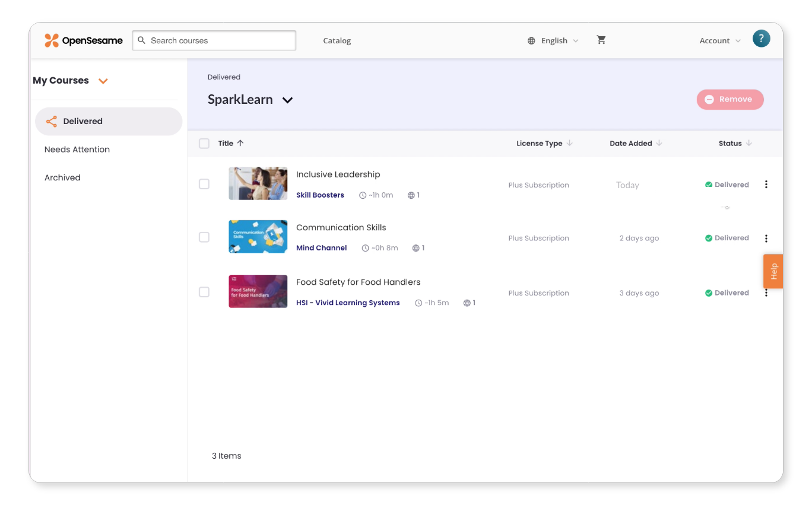Select the Inclusive Leadership checkbox
The height and width of the screenshot is (505, 812).
(204, 184)
